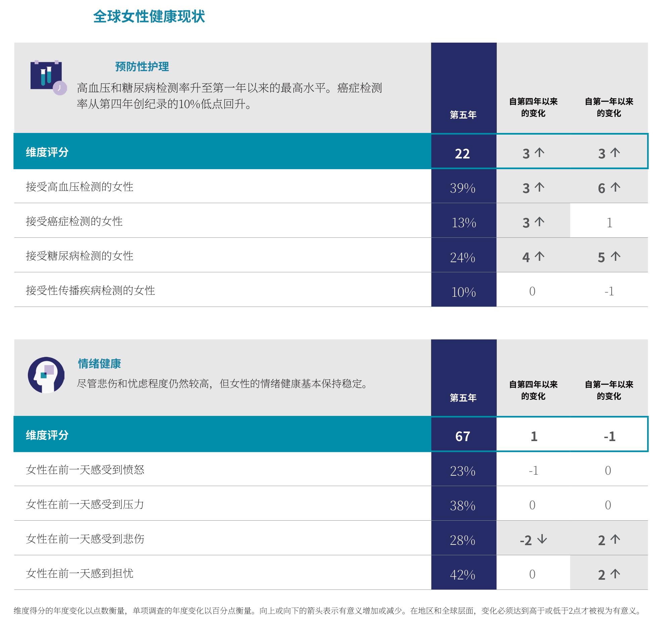Click the 维度评分 label in the 预防性护理 table

coord(47,152)
